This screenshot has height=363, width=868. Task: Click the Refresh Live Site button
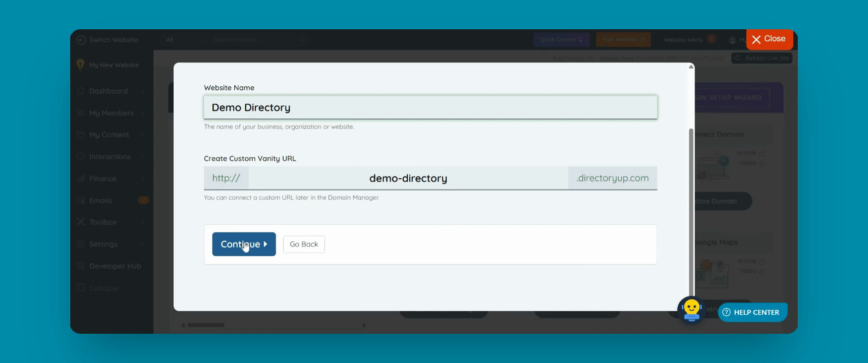[x=762, y=58]
